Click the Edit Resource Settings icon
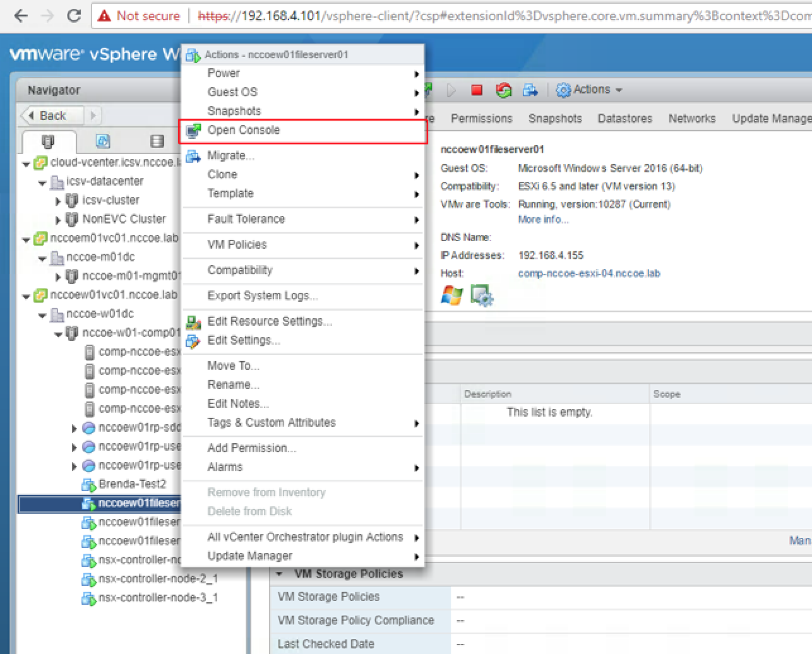This screenshot has height=654, width=812. 193,322
